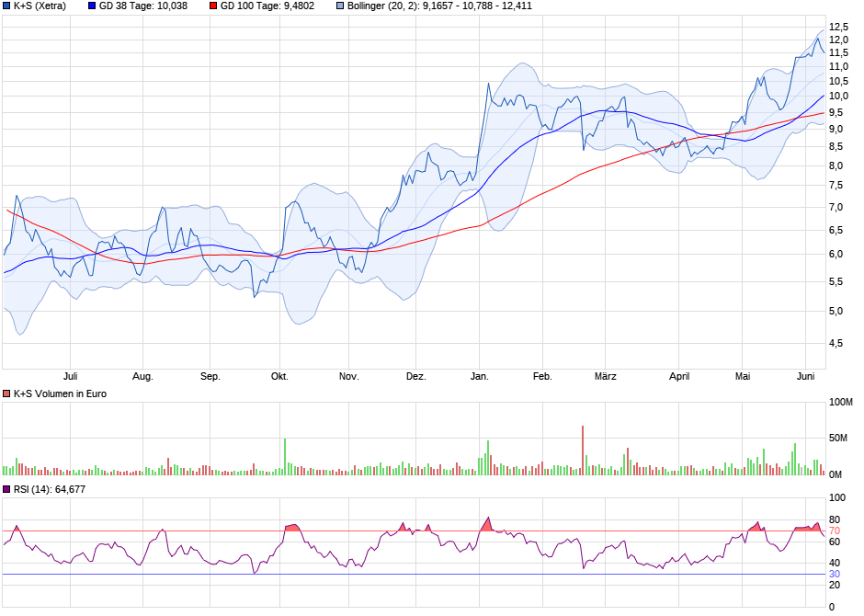
Task: Click the 'Juli' month axis label
Action: coord(70,376)
